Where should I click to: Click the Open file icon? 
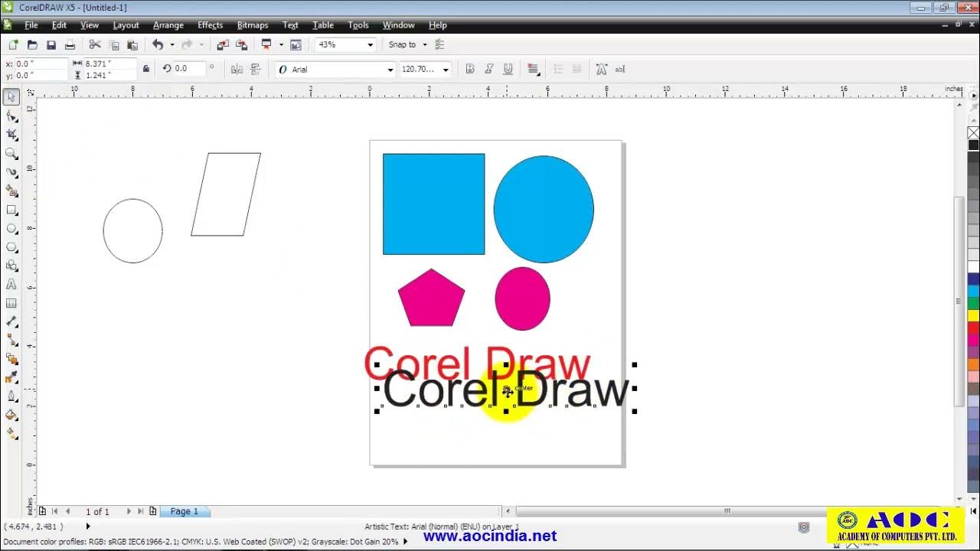coord(32,45)
